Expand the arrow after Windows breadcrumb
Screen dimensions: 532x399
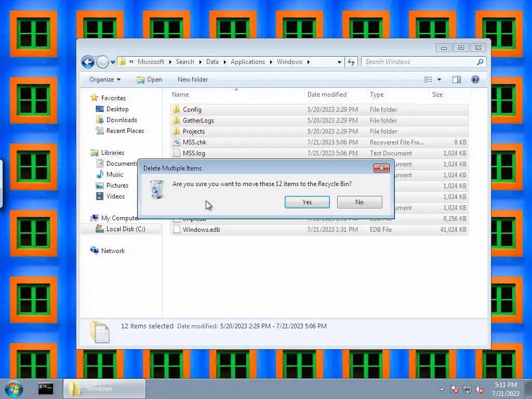click(x=309, y=62)
